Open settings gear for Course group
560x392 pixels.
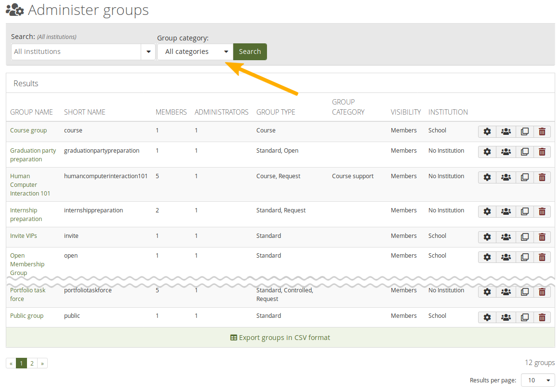pos(487,131)
